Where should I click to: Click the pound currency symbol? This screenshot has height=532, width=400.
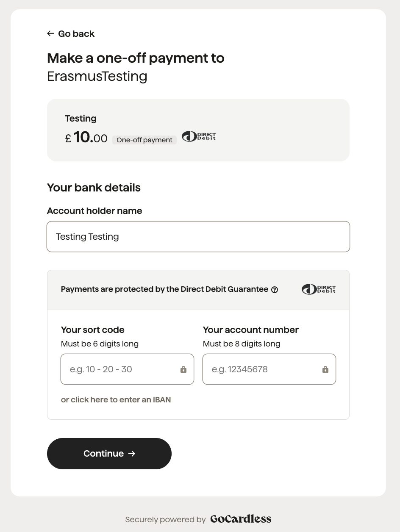click(x=68, y=139)
